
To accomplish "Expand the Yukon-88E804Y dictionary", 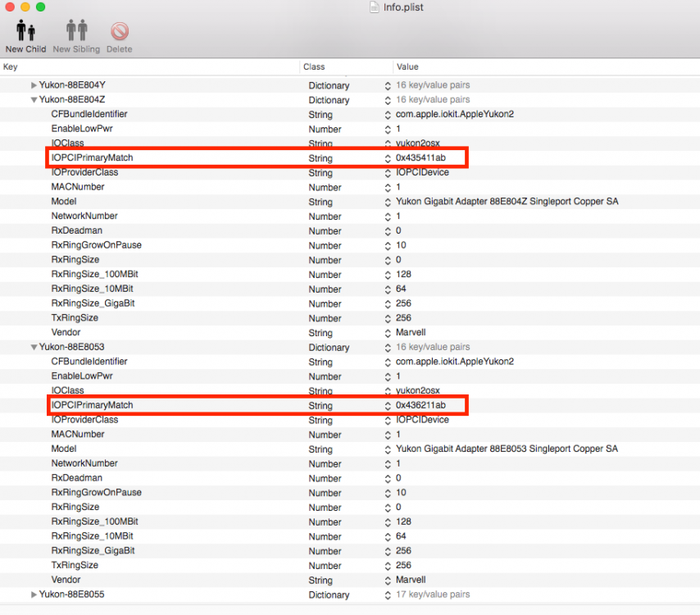I will [x=34, y=84].
